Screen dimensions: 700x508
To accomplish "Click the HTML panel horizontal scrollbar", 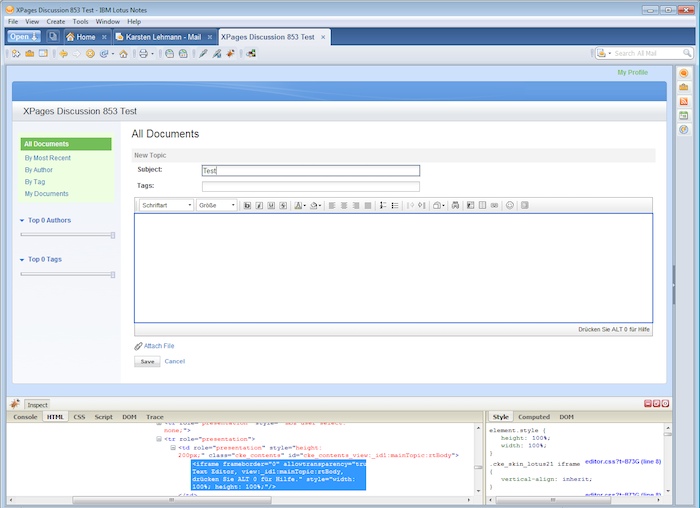I will point(172,500).
